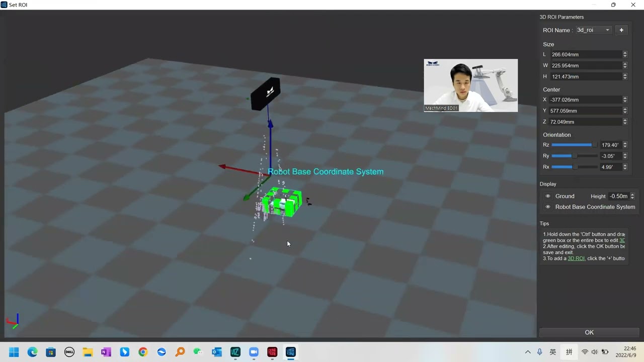The width and height of the screenshot is (644, 362).
Task: Click the axis orientation gizmo in corner
Action: pyautogui.click(x=13, y=322)
